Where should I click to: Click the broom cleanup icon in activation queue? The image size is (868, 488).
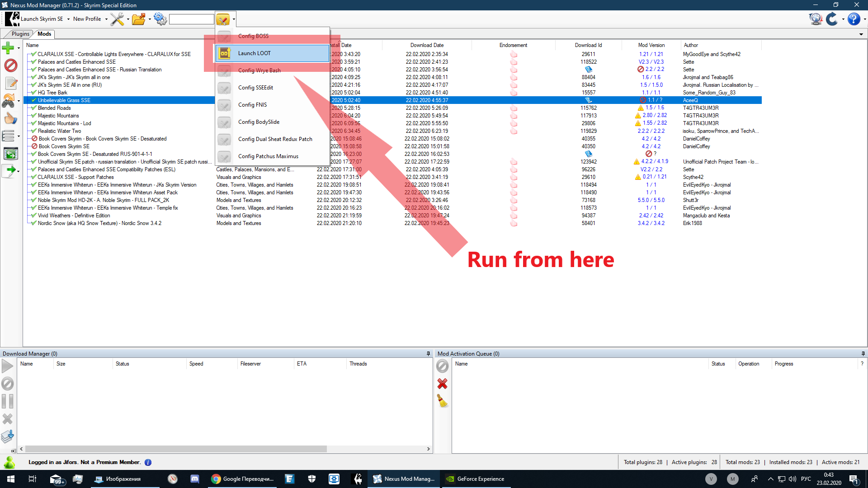tap(443, 401)
